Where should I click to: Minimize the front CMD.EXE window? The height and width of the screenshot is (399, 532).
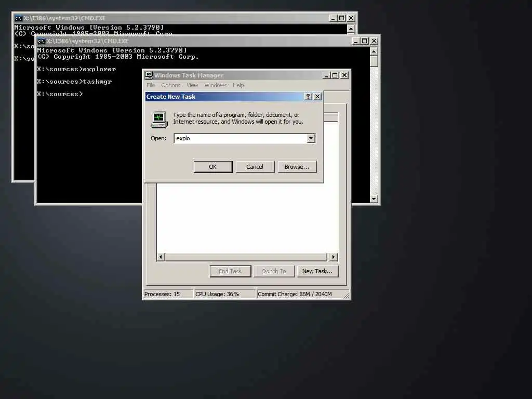click(x=355, y=41)
